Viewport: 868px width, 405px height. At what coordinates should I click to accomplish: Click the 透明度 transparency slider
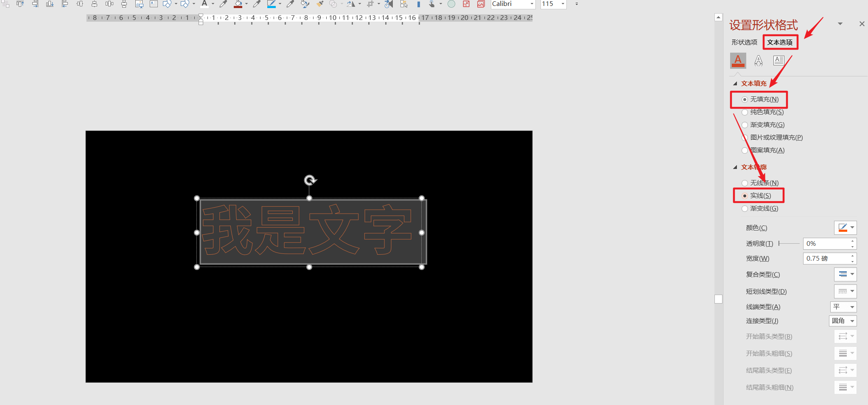click(789, 244)
